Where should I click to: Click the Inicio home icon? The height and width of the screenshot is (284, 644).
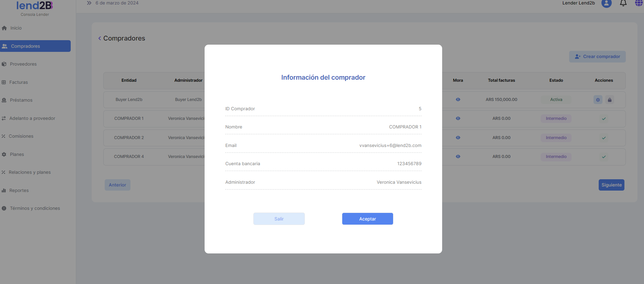[4, 28]
